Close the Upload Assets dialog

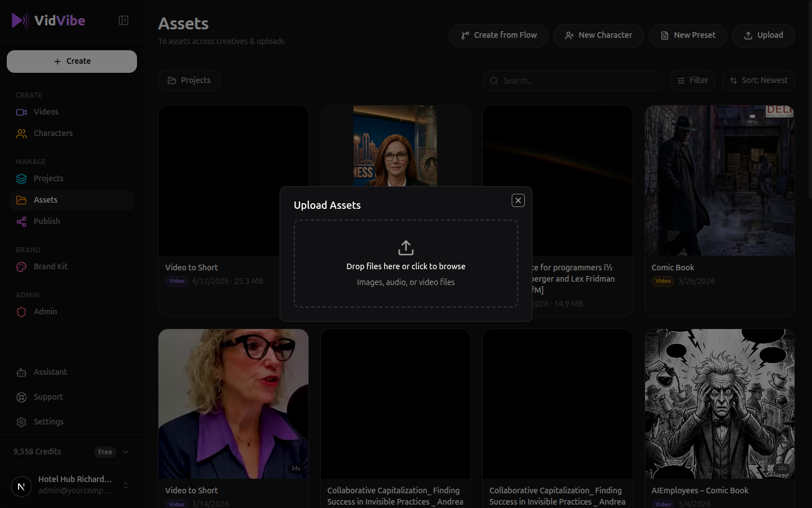(x=518, y=200)
